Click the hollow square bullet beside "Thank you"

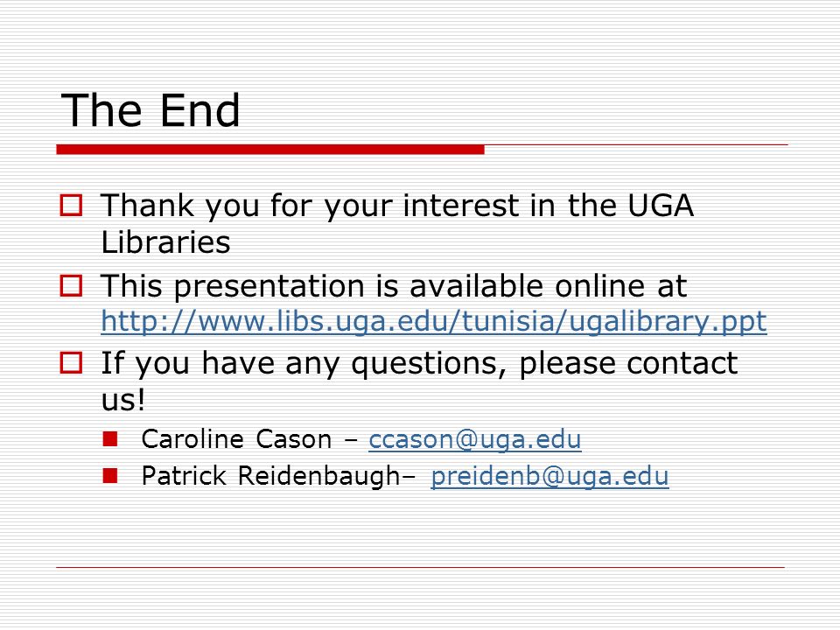[x=71, y=205]
